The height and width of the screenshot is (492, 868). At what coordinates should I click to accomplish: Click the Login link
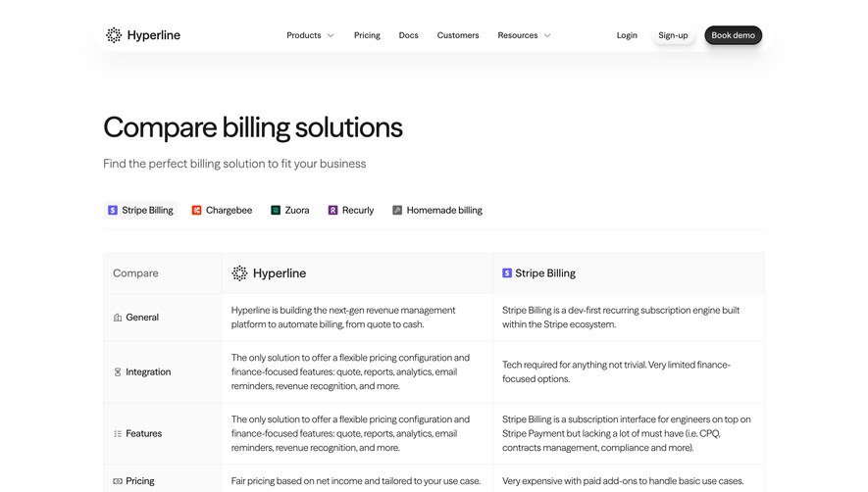click(627, 35)
